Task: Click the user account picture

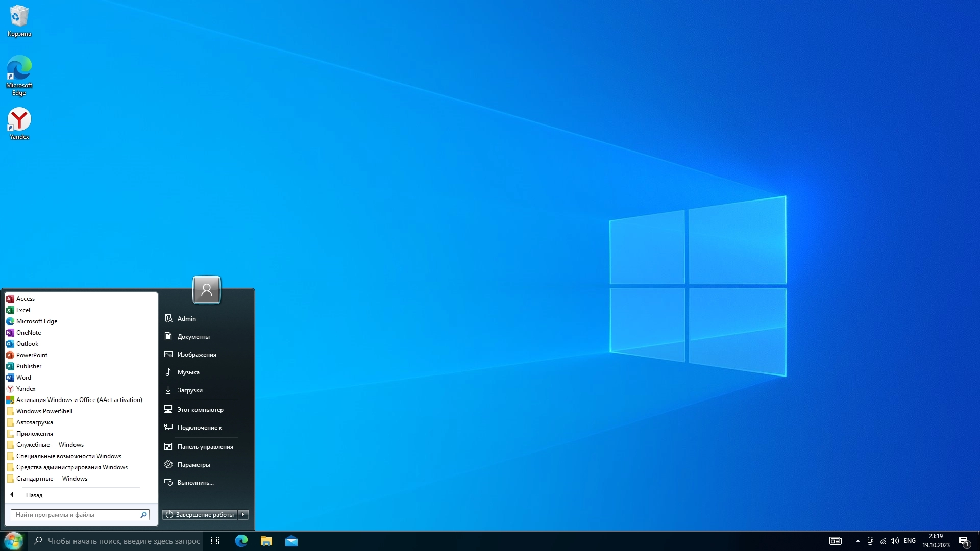Action: (206, 290)
